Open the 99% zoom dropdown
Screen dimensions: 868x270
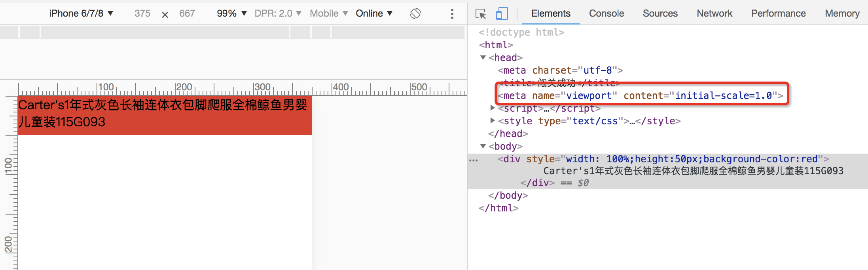tap(232, 13)
